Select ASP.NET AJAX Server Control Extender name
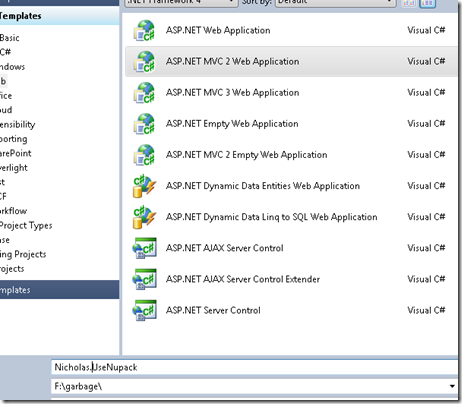Viewport: 462px width, 404px height. [243, 279]
